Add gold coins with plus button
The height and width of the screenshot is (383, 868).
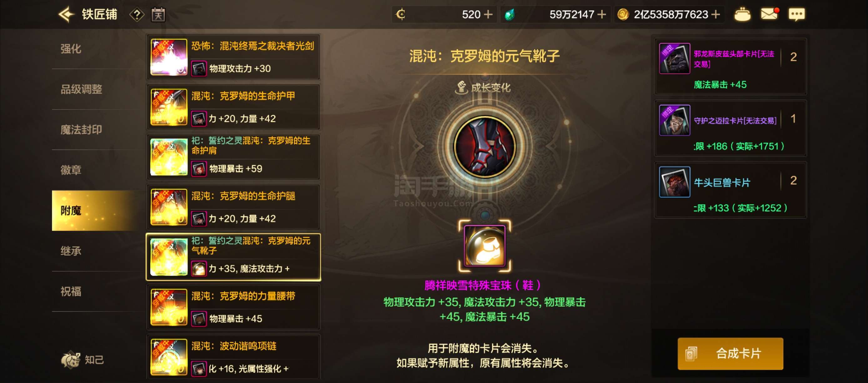pyautogui.click(x=716, y=14)
